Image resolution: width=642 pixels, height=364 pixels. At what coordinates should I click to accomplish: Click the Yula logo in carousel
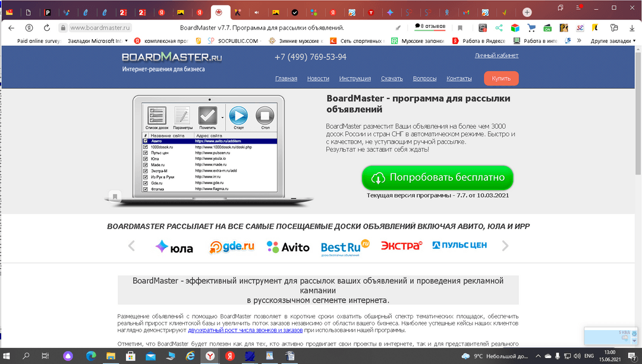point(174,247)
